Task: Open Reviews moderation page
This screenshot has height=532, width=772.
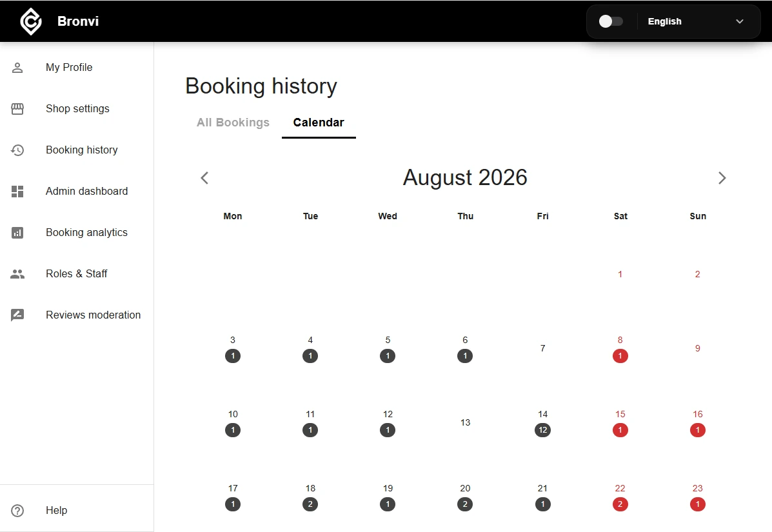Action: [x=76, y=315]
